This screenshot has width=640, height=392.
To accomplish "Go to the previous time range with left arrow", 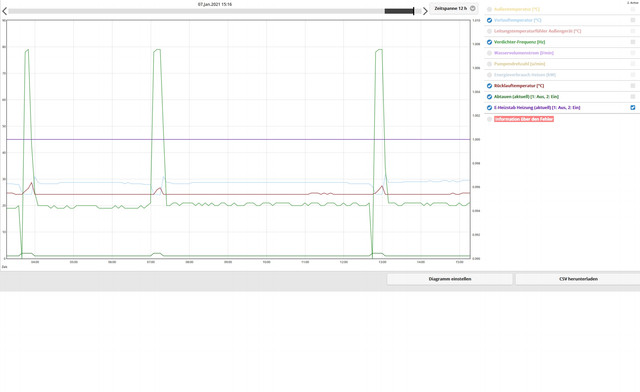I will [x=4, y=11].
